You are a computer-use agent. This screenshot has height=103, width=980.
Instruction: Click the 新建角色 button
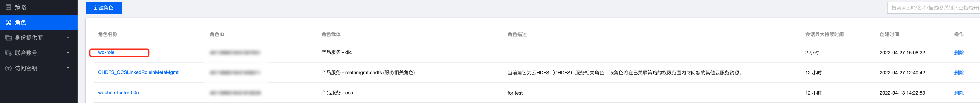(x=104, y=8)
